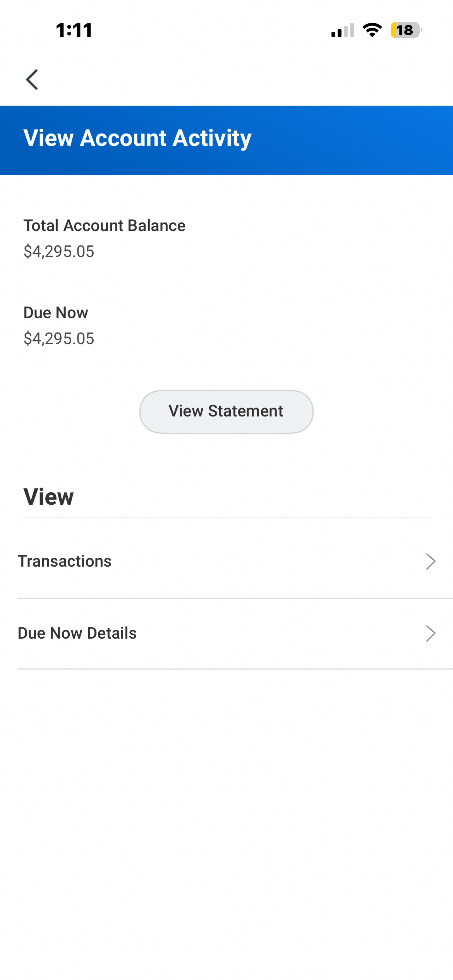Select the Total Account Balance amount
This screenshot has height=980, width=453.
click(x=59, y=252)
